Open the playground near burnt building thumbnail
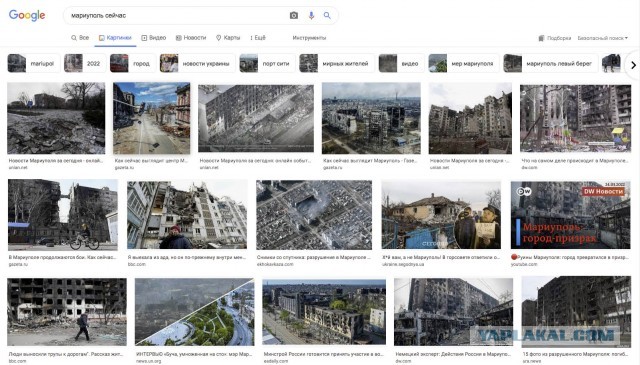The width and height of the screenshot is (640, 365). tap(576, 118)
